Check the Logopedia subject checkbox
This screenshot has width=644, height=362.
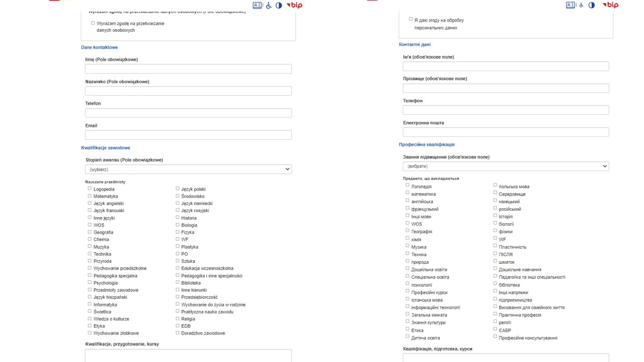(90, 189)
